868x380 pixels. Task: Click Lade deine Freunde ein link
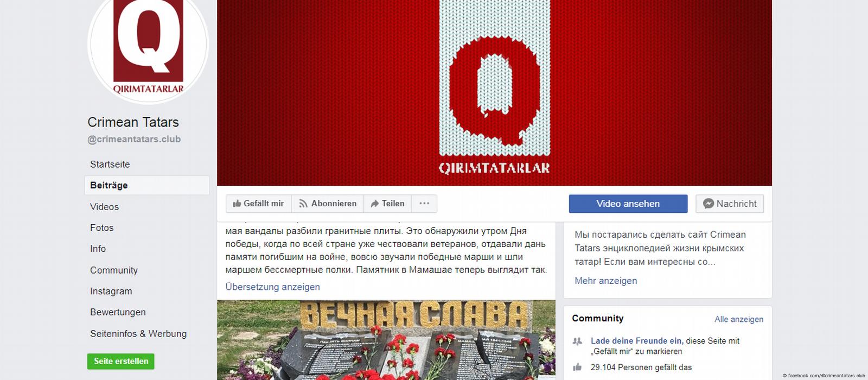coord(636,341)
